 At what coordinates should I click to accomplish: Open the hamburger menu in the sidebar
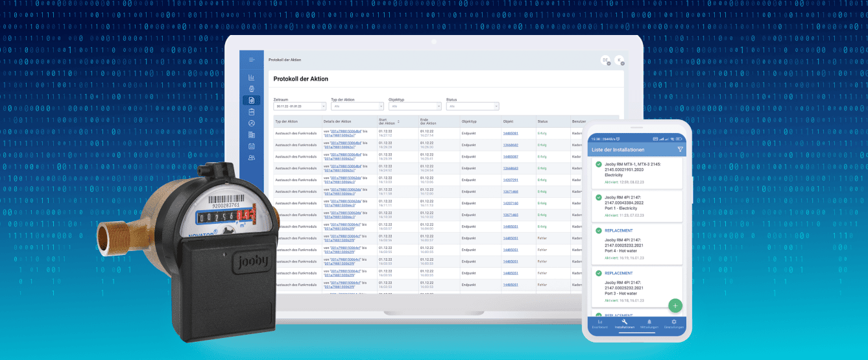click(x=252, y=60)
